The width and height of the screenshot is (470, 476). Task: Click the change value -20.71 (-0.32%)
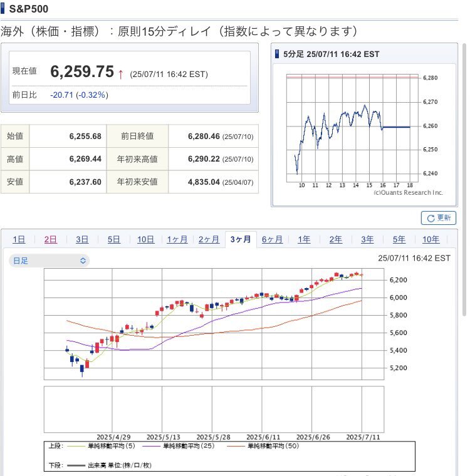pos(79,95)
